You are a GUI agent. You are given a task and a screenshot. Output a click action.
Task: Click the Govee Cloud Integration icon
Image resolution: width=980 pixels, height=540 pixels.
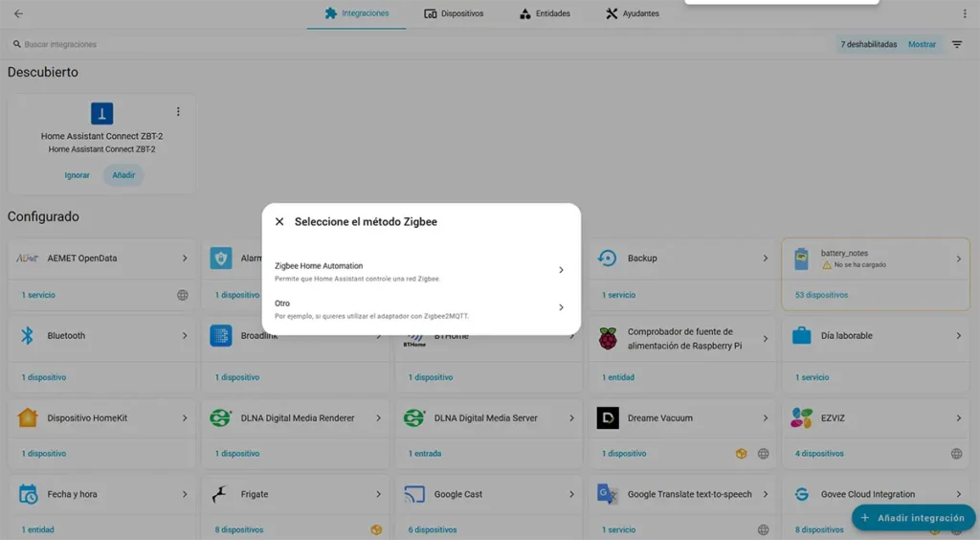coord(801,494)
